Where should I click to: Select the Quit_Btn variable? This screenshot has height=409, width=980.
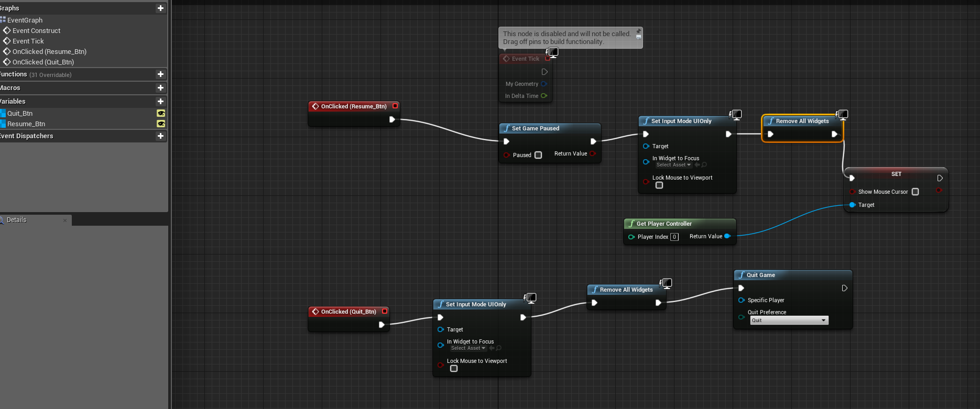tap(20, 113)
